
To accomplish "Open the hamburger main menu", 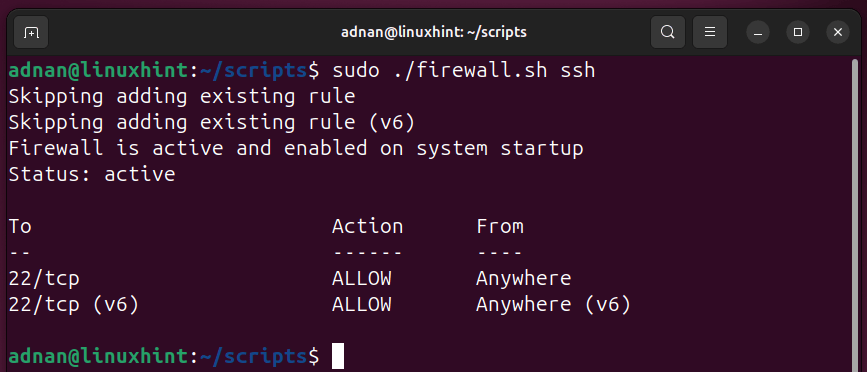I will [x=710, y=33].
